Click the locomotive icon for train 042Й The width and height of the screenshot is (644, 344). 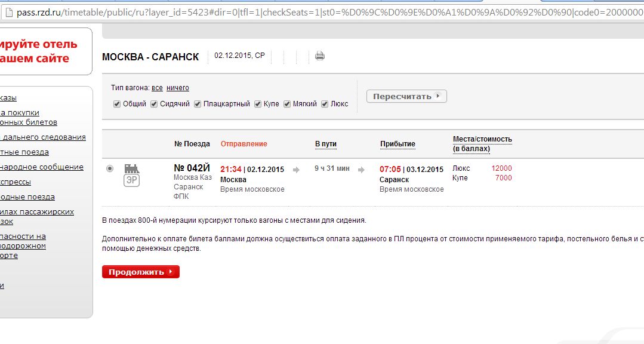[x=131, y=169]
